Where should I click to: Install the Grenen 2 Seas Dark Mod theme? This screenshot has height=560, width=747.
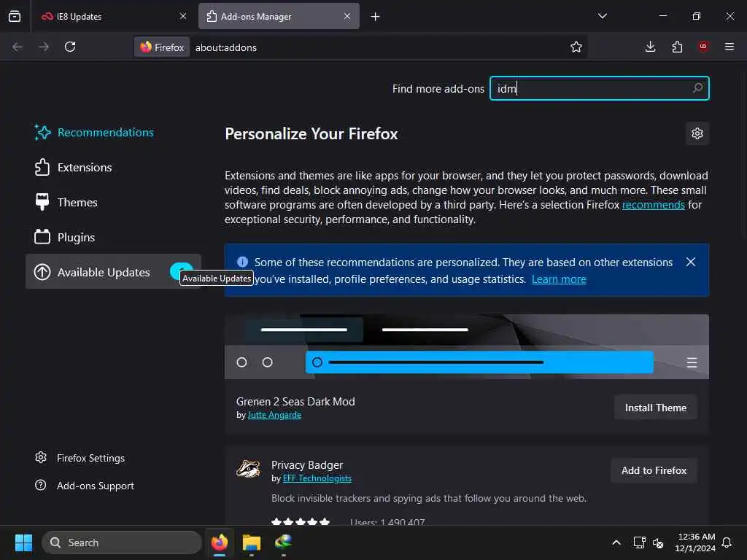(x=656, y=408)
